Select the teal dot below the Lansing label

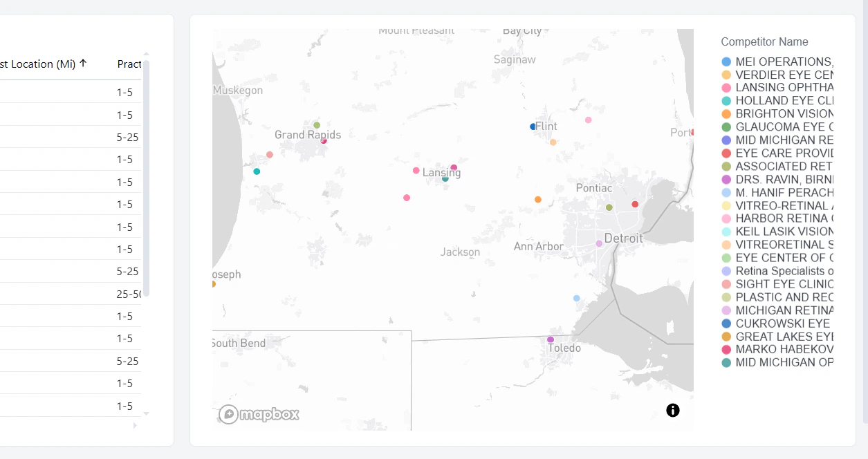445,179
